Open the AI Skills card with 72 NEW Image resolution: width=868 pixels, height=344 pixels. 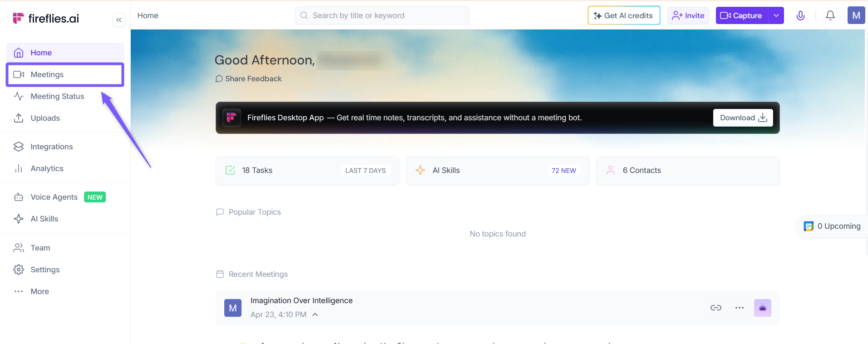pyautogui.click(x=498, y=170)
